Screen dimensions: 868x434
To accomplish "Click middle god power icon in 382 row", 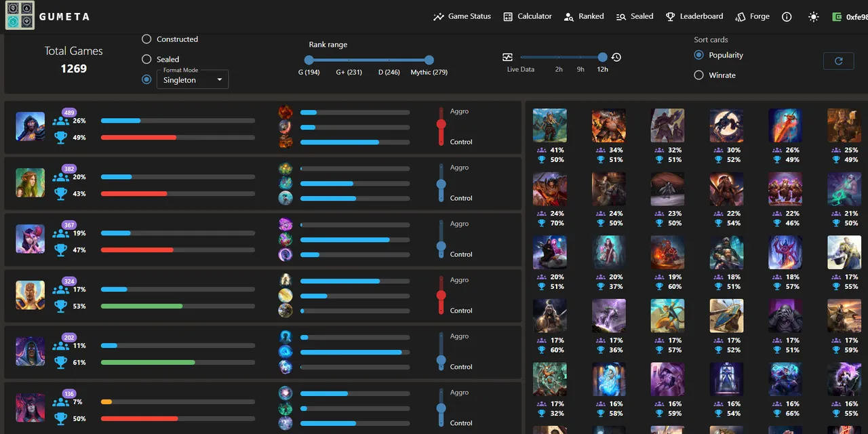I will pyautogui.click(x=286, y=183).
